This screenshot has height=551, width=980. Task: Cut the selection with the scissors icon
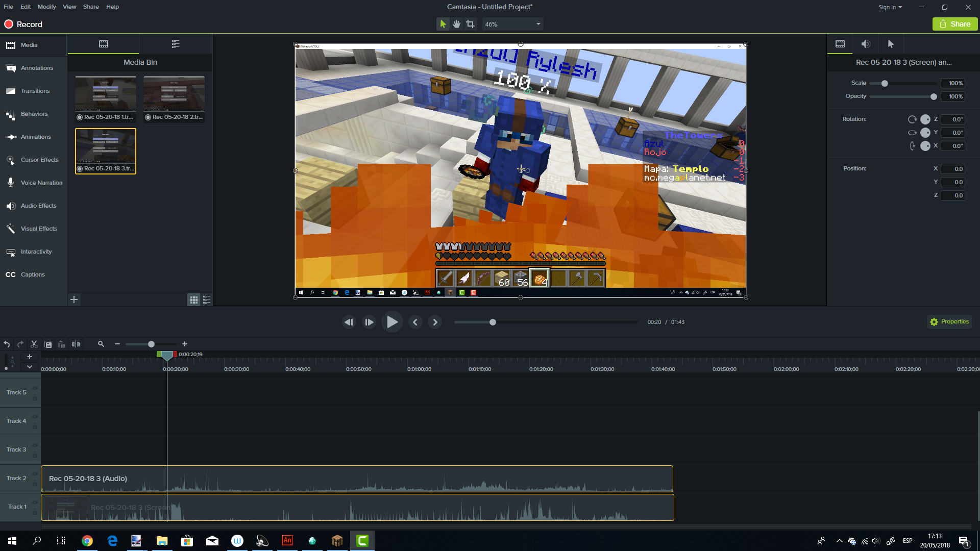pyautogui.click(x=34, y=344)
